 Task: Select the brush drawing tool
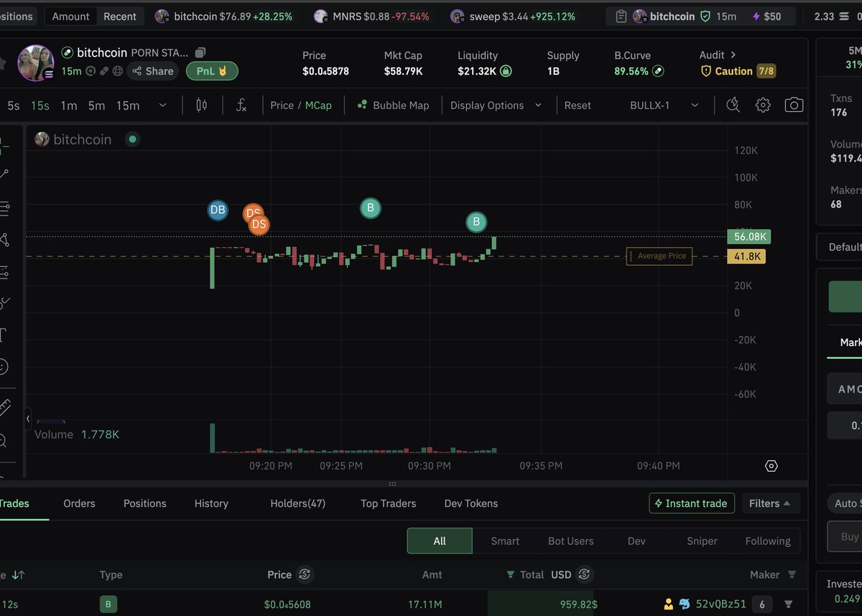[x=4, y=304]
